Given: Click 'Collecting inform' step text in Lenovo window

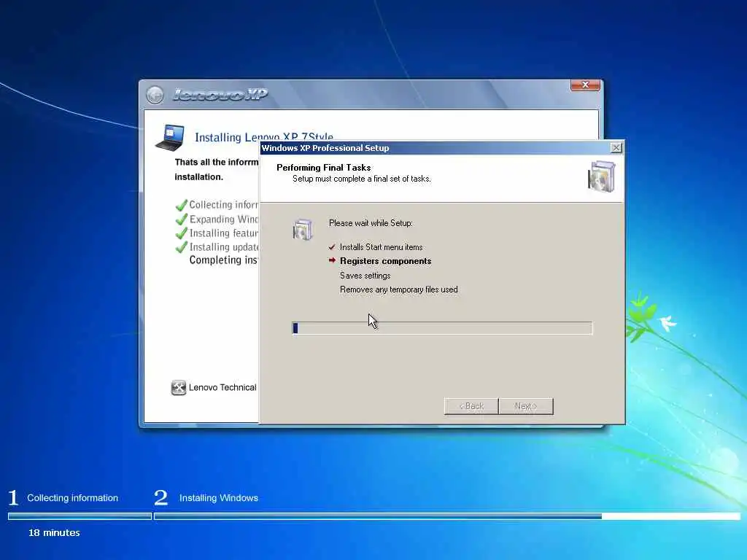Looking at the screenshot, I should [223, 205].
